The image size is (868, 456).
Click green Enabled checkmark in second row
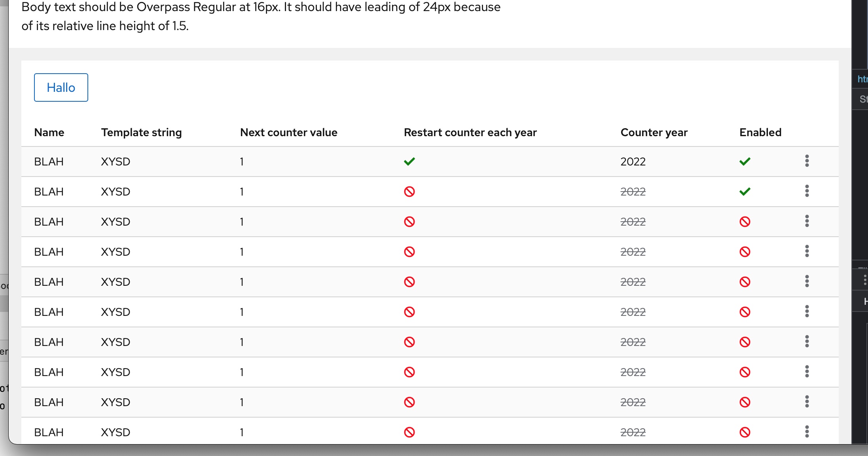tap(745, 192)
